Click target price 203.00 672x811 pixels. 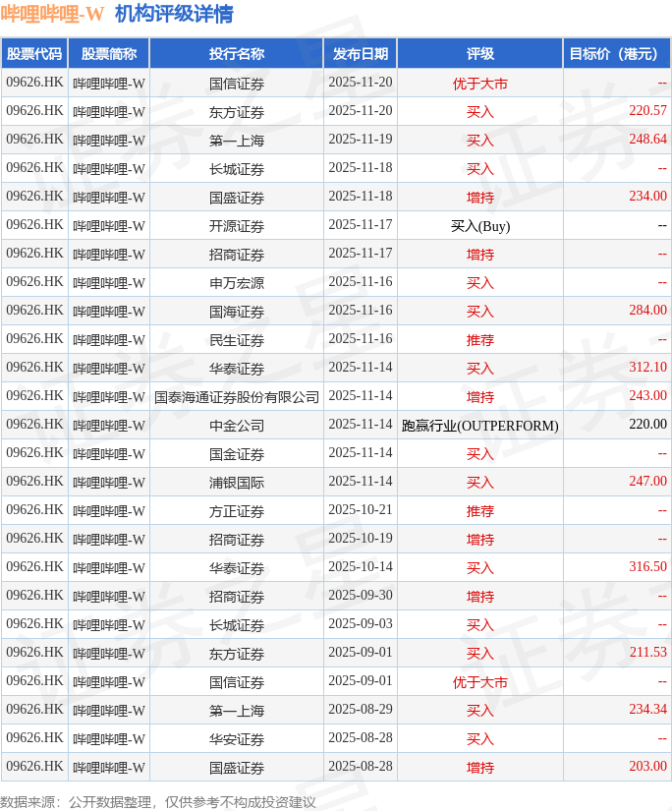647,766
